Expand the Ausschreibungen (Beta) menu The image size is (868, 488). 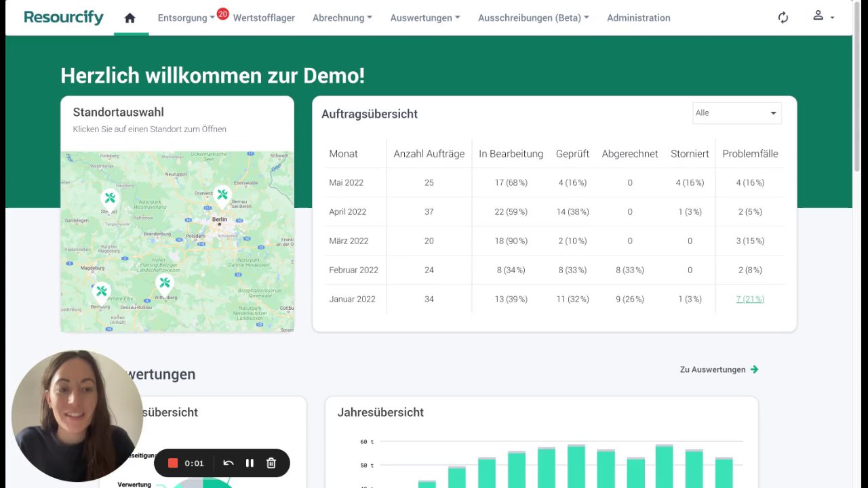533,18
